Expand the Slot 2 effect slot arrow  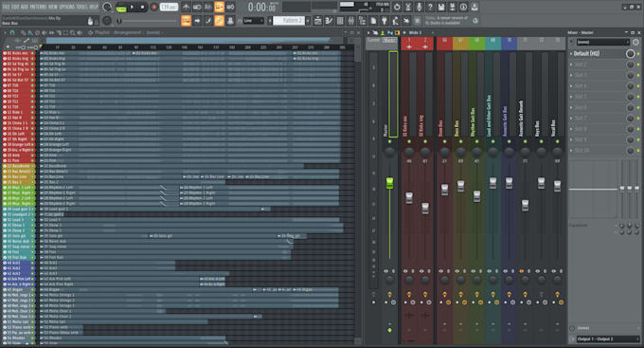(x=571, y=64)
